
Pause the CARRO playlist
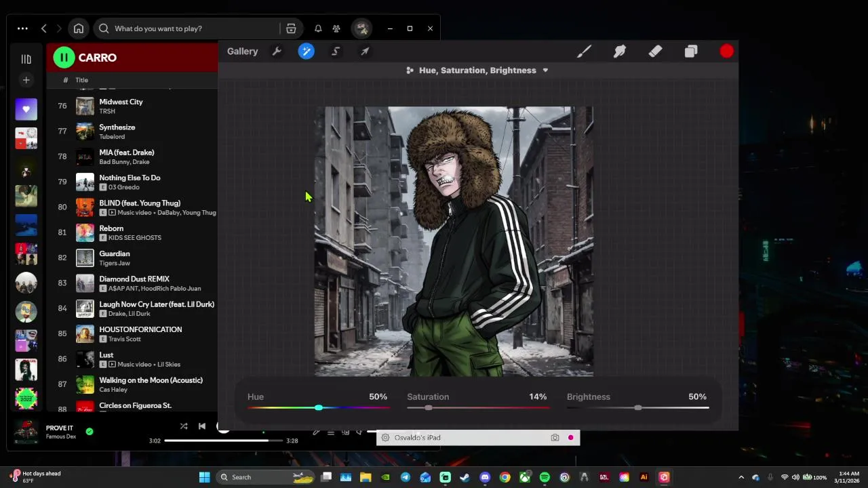(64, 58)
